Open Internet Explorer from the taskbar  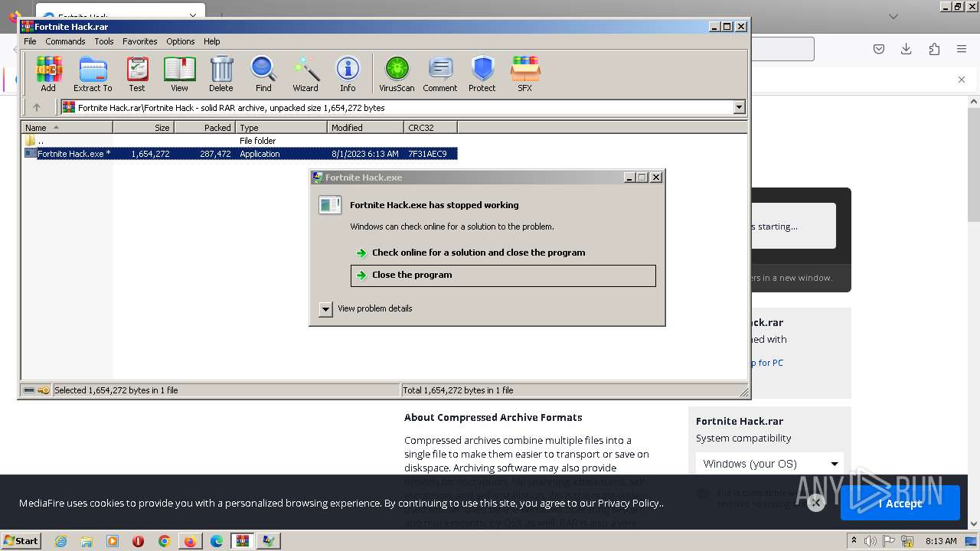click(60, 541)
